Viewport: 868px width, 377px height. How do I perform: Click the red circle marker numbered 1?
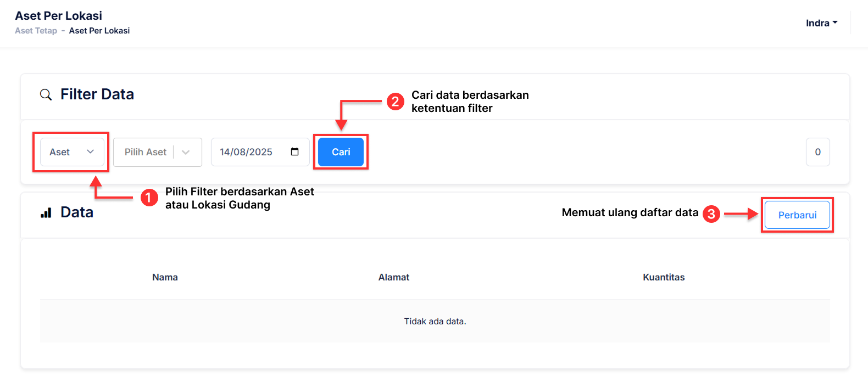point(149,198)
